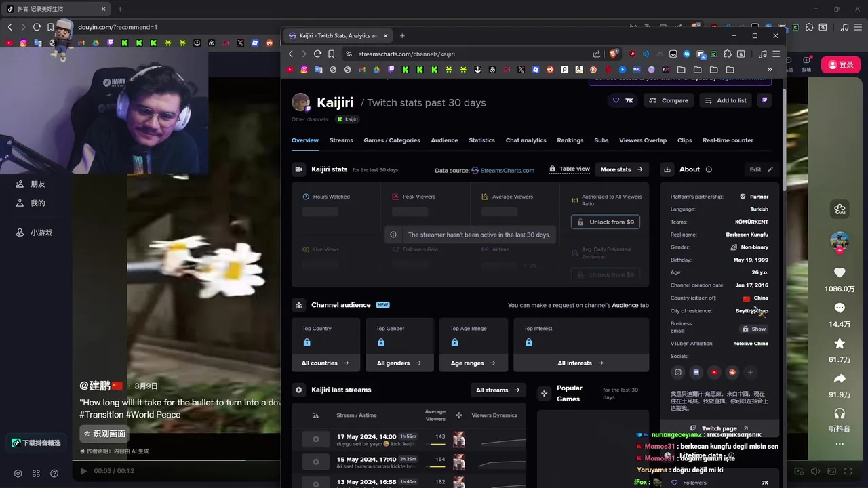Click the 听抖音 headphones icon
The image size is (868, 488).
click(x=840, y=413)
